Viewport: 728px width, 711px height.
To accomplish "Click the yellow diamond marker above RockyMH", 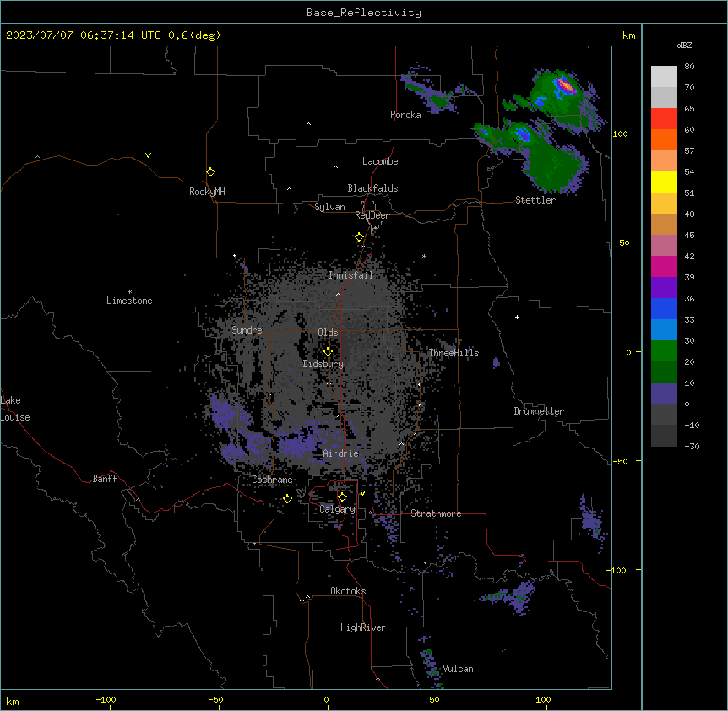I will point(211,172).
